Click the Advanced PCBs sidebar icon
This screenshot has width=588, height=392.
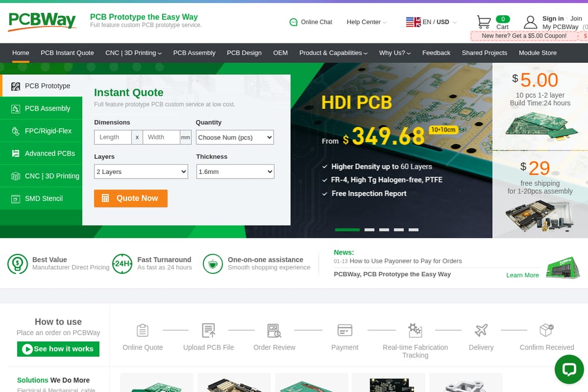(x=15, y=153)
